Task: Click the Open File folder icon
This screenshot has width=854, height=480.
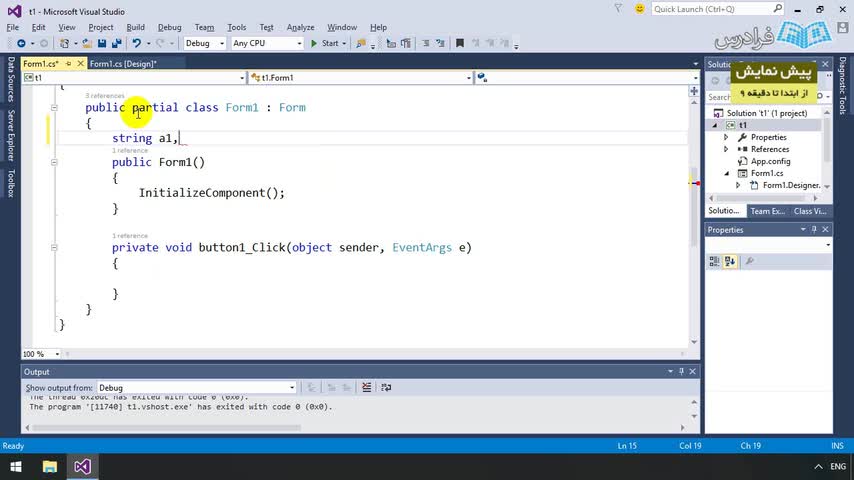Action: coord(87,43)
